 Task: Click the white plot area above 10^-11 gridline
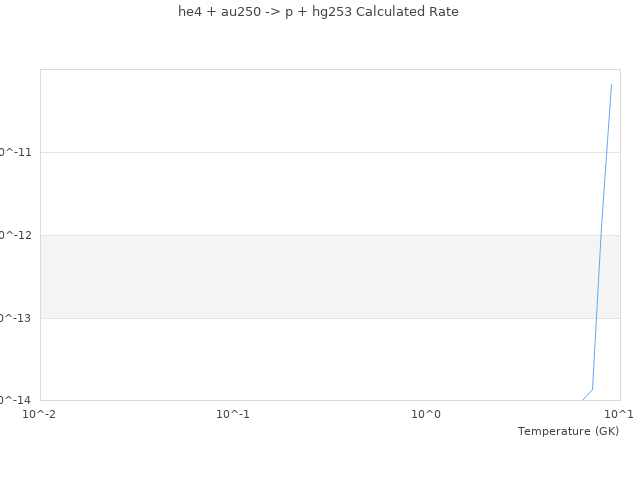click(x=300, y=110)
